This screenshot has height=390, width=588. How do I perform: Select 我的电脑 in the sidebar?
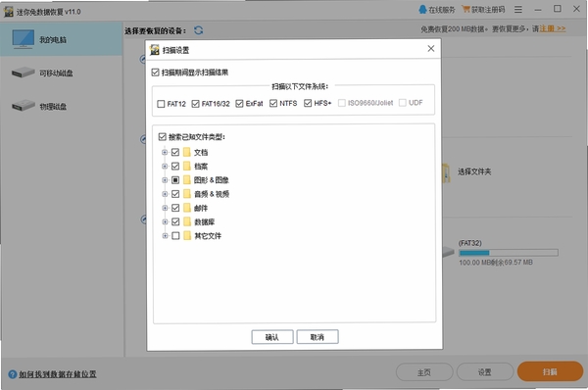click(x=61, y=39)
